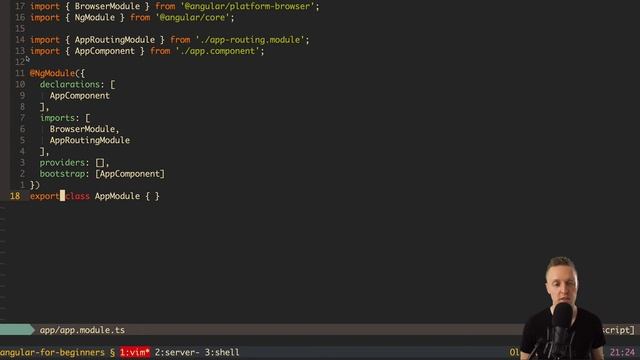
Task: Click the 21:24 clock in status bar
Action: pyautogui.click(x=622, y=352)
